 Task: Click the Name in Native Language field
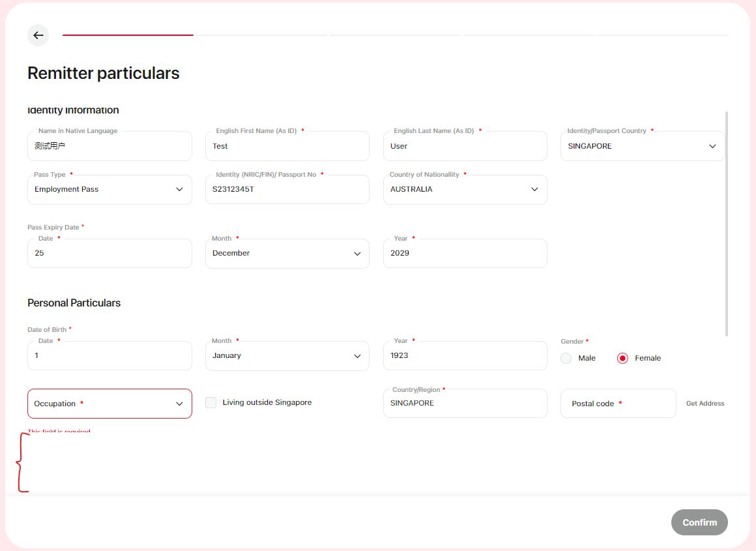pos(109,146)
